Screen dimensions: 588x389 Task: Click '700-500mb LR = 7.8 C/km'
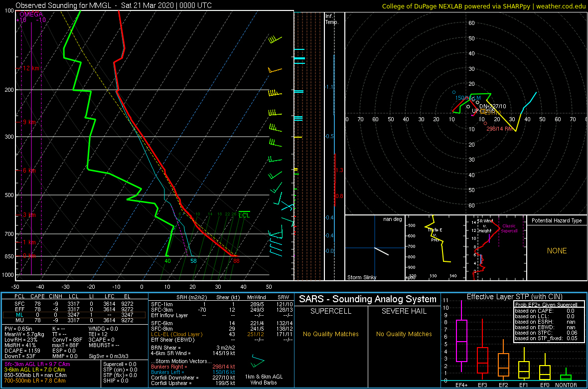click(x=35, y=381)
